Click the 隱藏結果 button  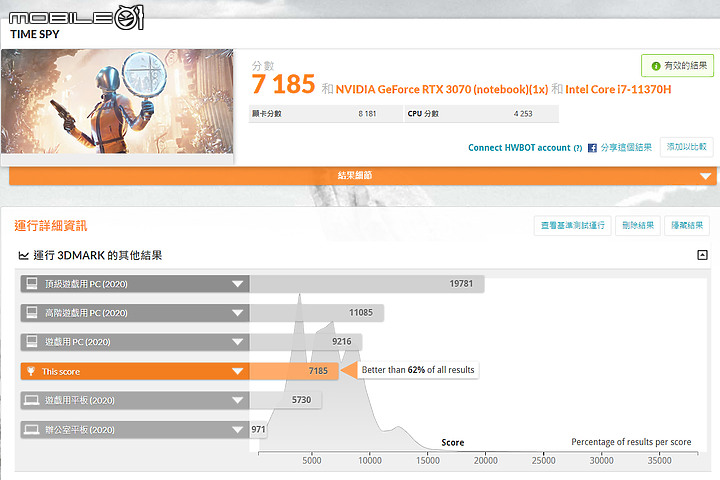687,226
